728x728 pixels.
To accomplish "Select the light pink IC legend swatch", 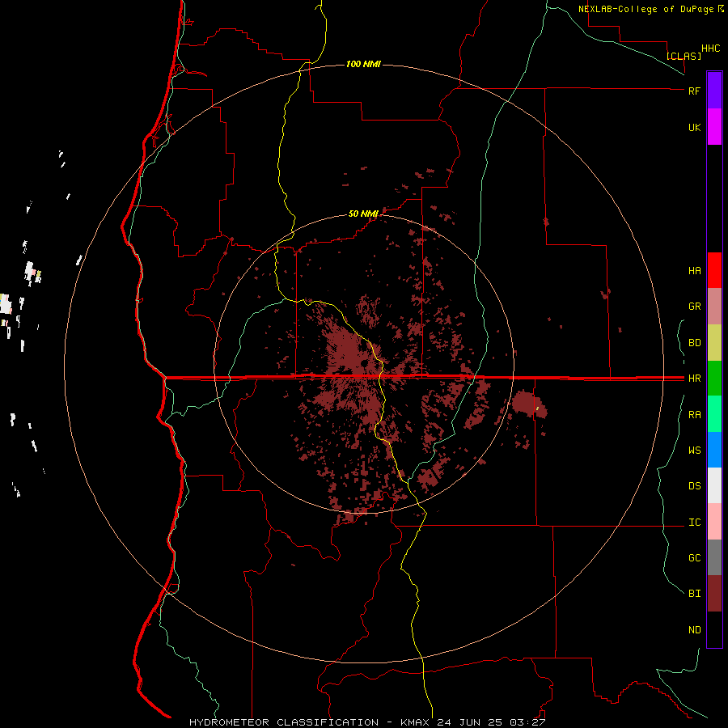I will pos(714,522).
